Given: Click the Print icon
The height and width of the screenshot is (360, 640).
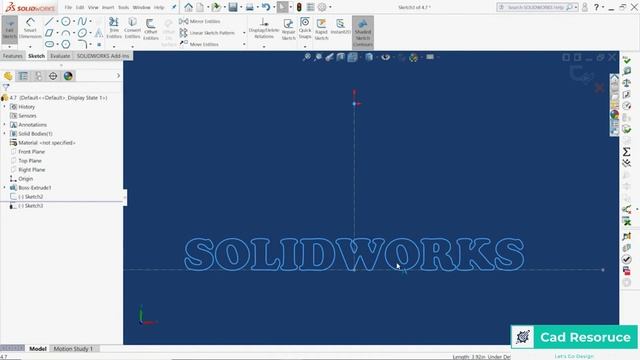Looking at the screenshot, I should 249,7.
